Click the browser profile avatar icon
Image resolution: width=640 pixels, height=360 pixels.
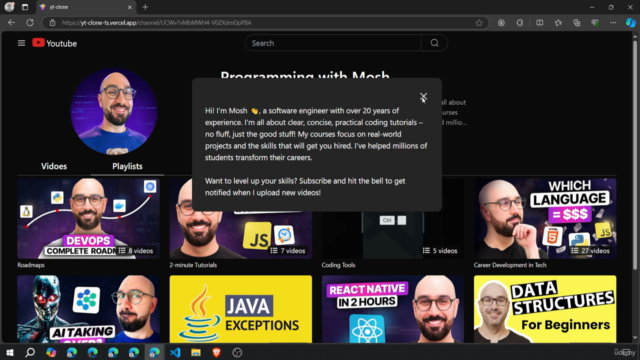(x=9, y=7)
